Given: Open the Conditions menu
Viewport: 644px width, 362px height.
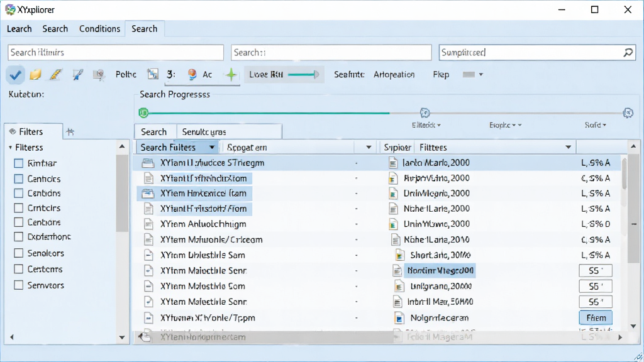Looking at the screenshot, I should pyautogui.click(x=99, y=29).
